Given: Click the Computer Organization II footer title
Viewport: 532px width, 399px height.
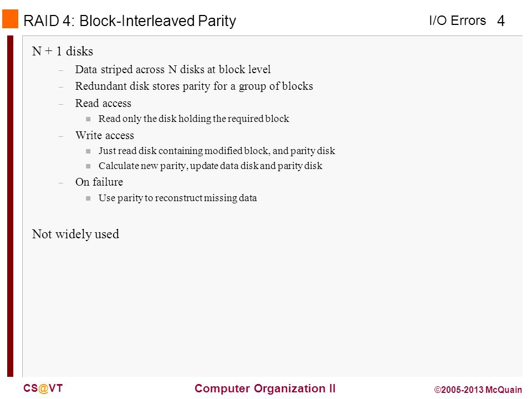Looking at the screenshot, I should pyautogui.click(x=265, y=388).
